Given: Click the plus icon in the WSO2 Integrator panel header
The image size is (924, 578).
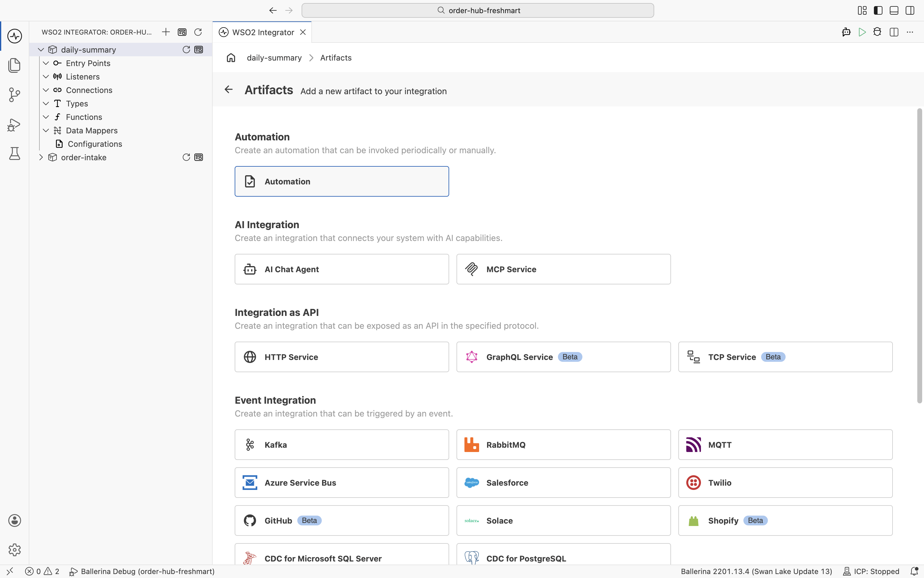Looking at the screenshot, I should (x=166, y=32).
